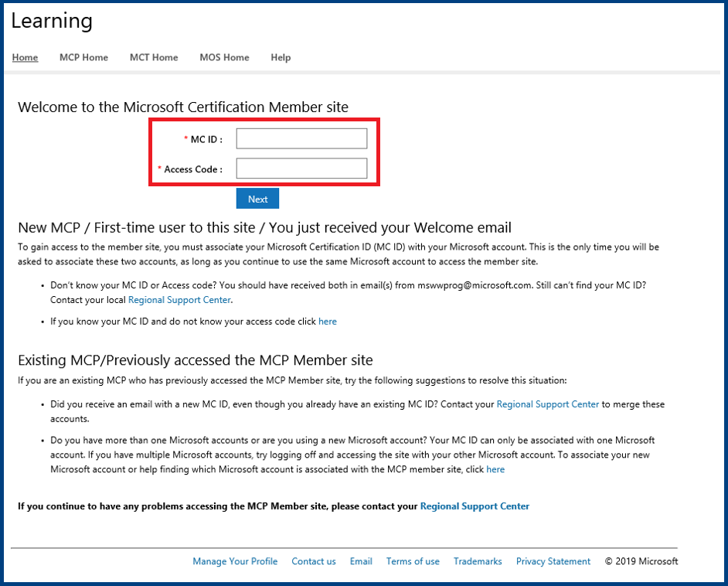Click 'here' link for associating new Microsoft account

[x=495, y=469]
